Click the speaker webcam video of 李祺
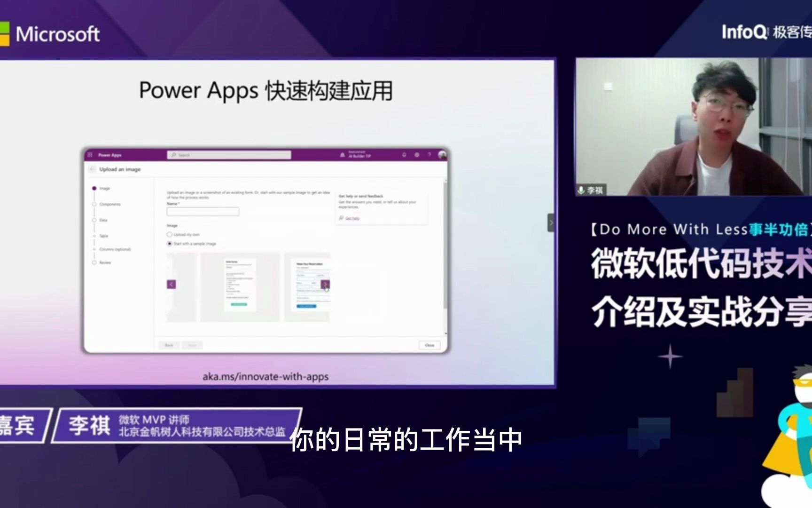Image resolution: width=812 pixels, height=508 pixels. point(694,127)
